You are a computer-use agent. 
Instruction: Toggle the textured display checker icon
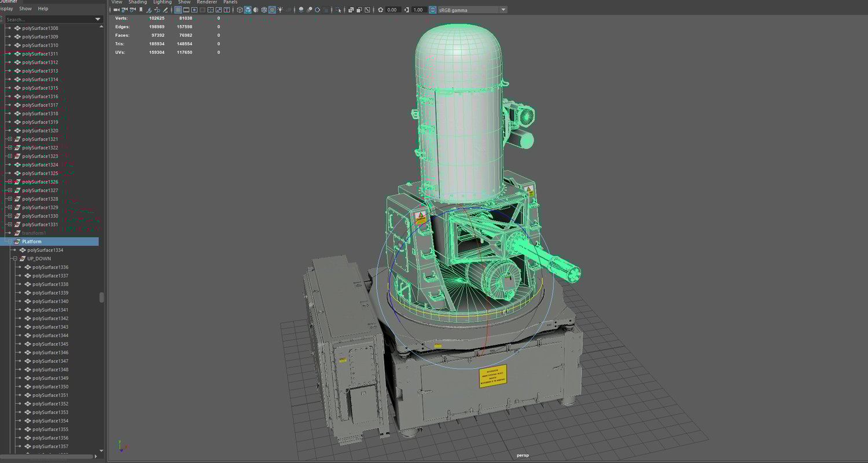click(272, 10)
